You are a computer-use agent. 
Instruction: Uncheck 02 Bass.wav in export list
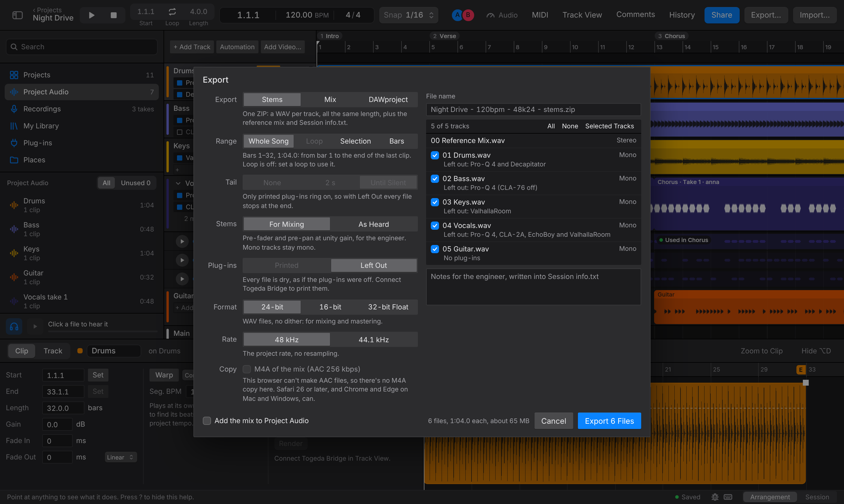(x=435, y=179)
